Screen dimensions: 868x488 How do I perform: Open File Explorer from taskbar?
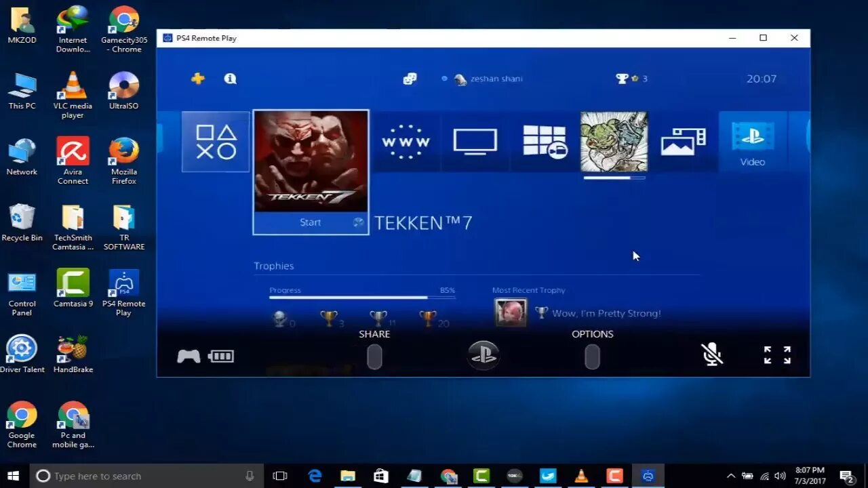(348, 476)
